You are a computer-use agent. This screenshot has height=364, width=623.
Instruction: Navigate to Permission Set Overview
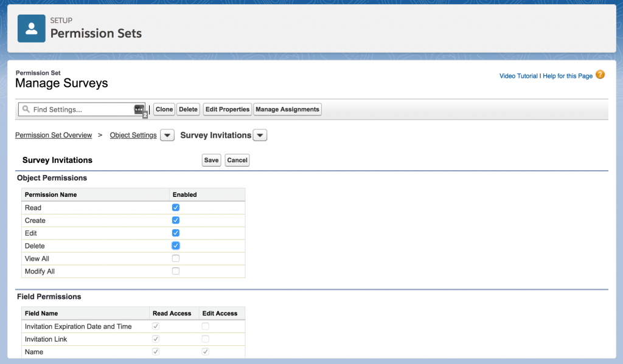tap(54, 135)
